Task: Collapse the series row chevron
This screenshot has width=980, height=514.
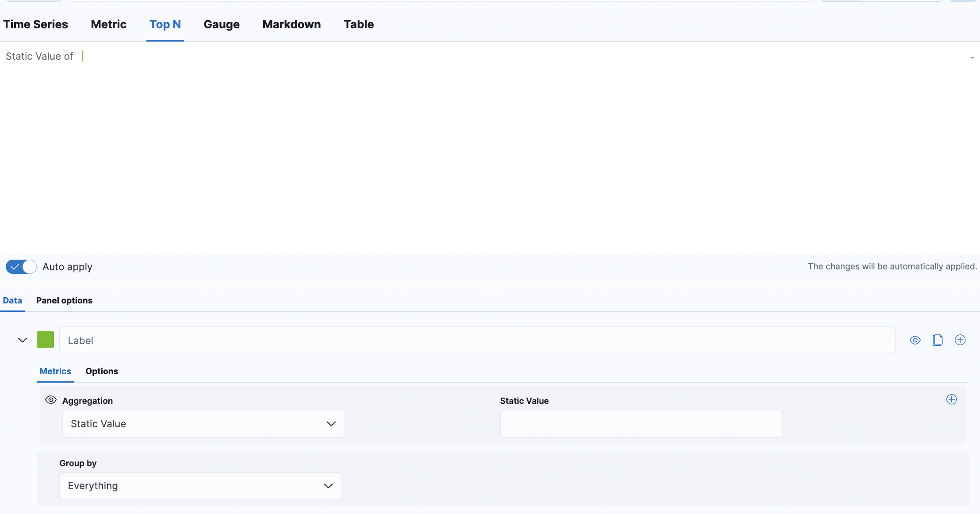Action: click(x=23, y=340)
